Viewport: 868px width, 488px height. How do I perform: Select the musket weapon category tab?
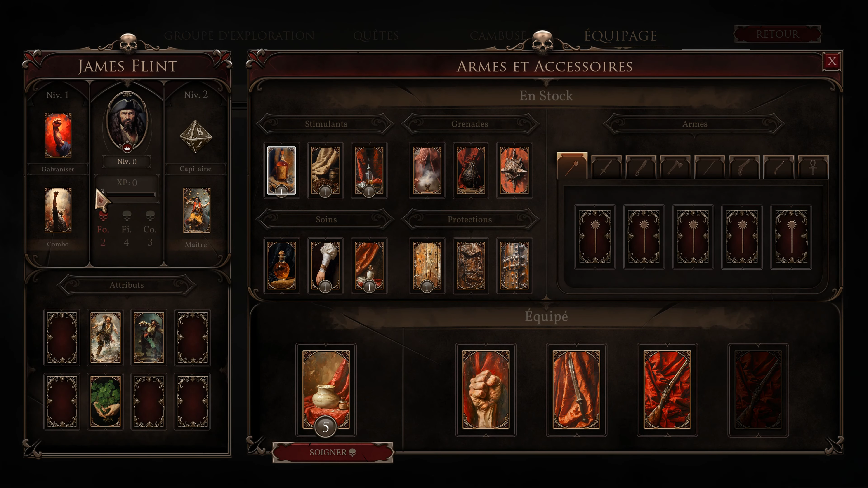coord(779,167)
